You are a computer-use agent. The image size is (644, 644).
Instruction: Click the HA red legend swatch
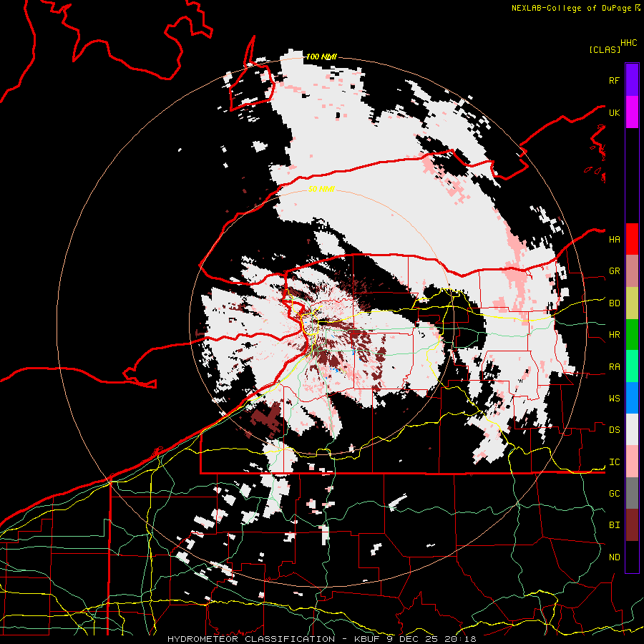tap(632, 239)
